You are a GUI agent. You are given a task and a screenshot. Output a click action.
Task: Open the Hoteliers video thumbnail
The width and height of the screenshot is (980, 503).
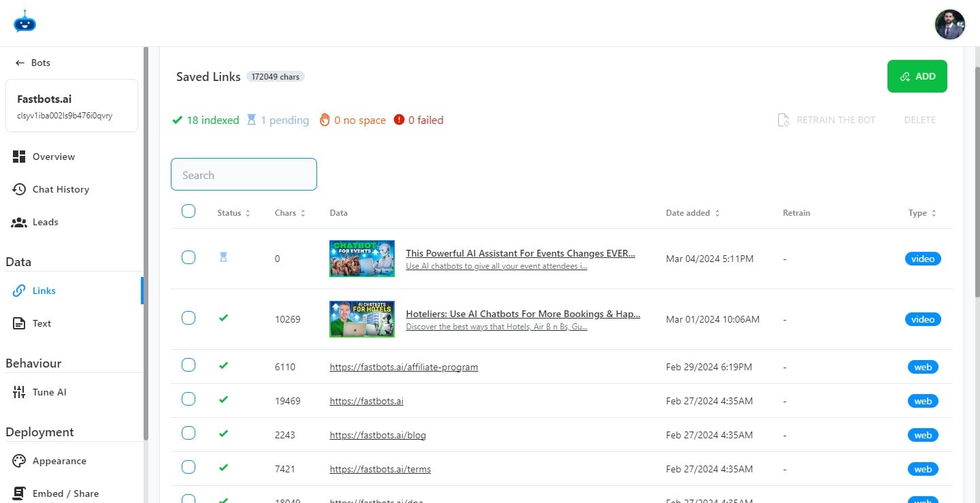coord(361,319)
